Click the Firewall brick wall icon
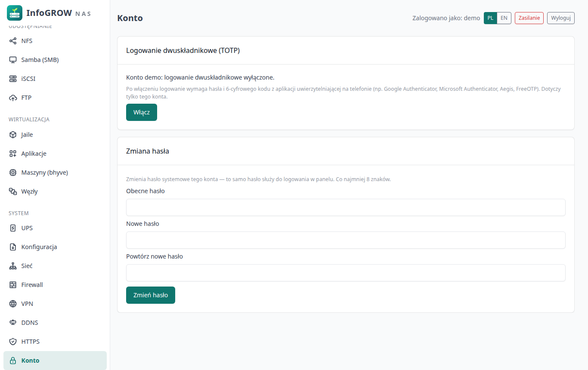Viewport: 588px width, 370px height. [x=13, y=285]
